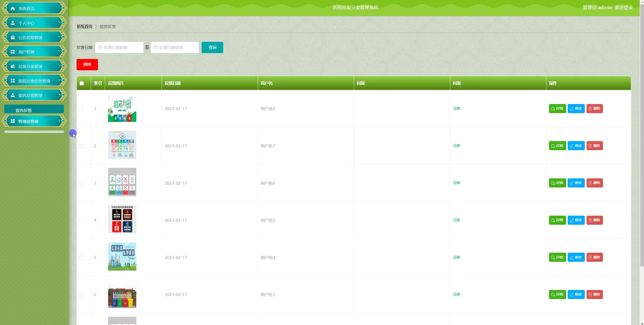Click 回复 link for 用户名8
The image size is (644, 325).
457,109
